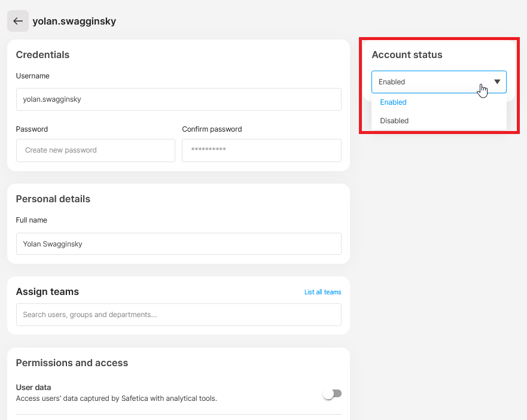The width and height of the screenshot is (527, 420).
Task: Focus the Create new password field
Action: point(96,150)
